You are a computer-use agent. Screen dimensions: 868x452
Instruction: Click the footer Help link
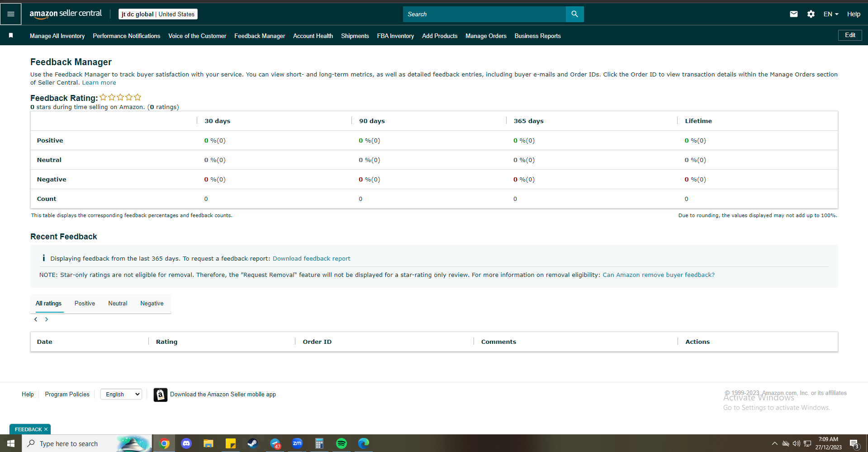(28, 394)
